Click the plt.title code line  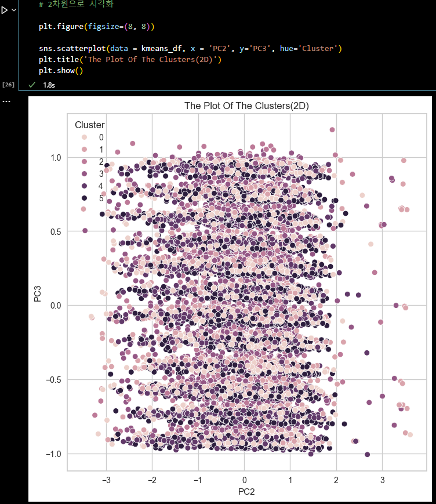(130, 60)
